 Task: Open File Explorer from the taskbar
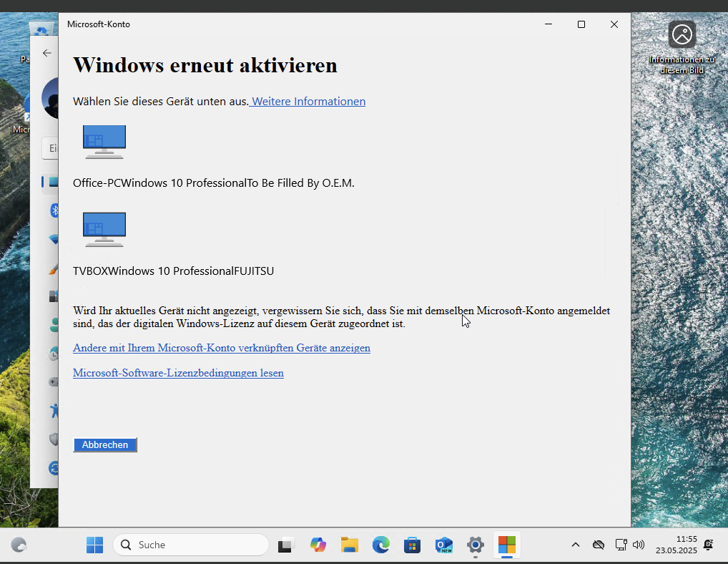point(350,545)
